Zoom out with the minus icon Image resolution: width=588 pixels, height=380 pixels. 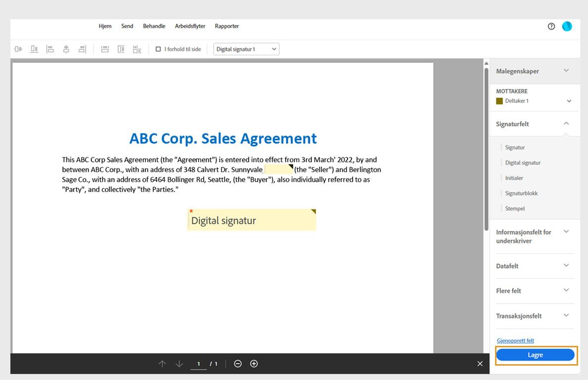(238, 364)
